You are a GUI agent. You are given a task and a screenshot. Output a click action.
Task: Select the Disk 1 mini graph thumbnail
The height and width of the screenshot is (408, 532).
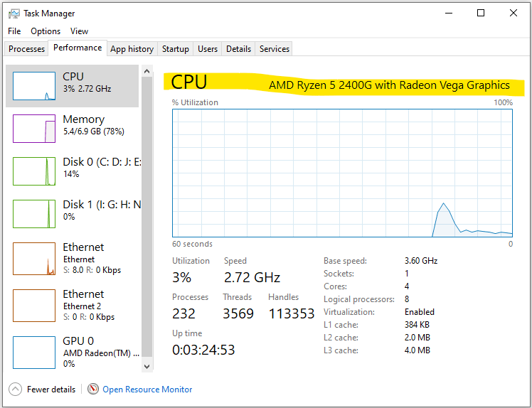pos(34,214)
